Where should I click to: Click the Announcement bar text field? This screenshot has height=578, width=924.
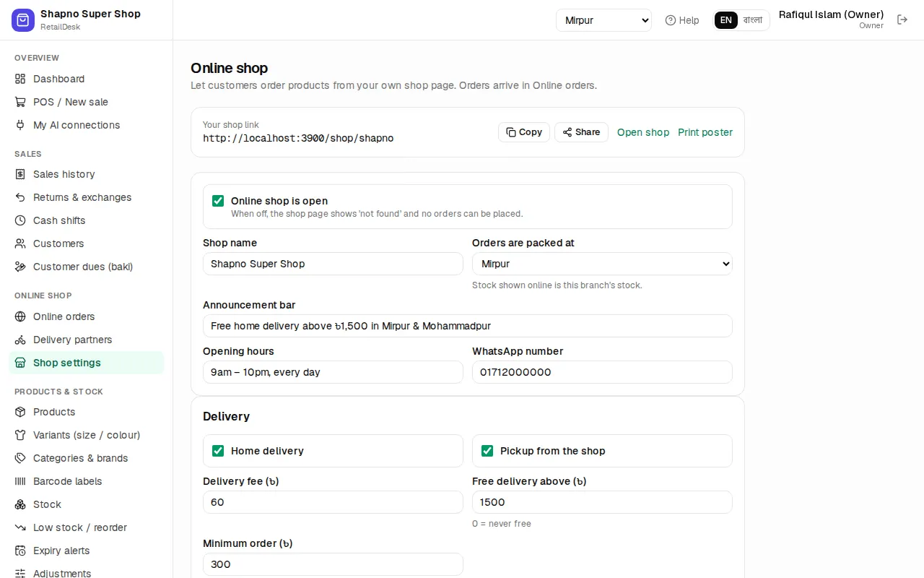pos(468,326)
